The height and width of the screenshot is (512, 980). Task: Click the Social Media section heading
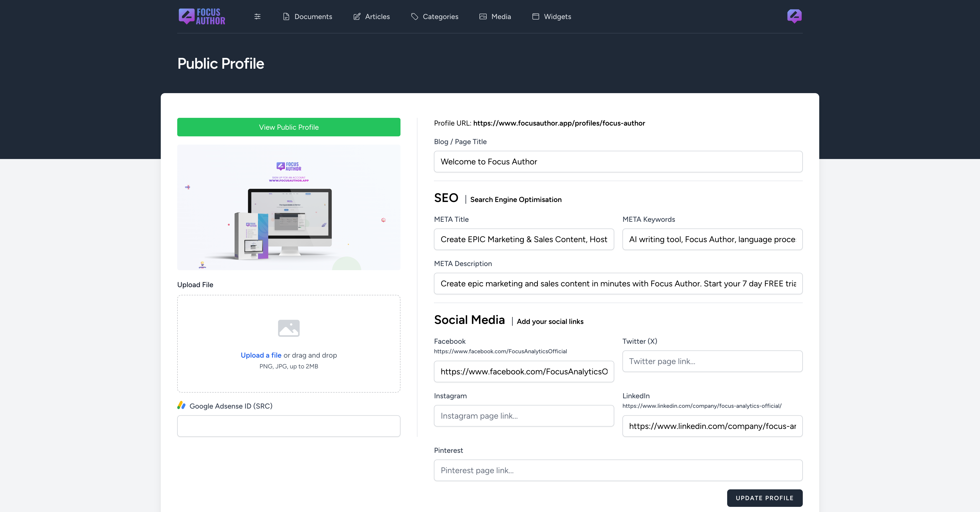[469, 320]
